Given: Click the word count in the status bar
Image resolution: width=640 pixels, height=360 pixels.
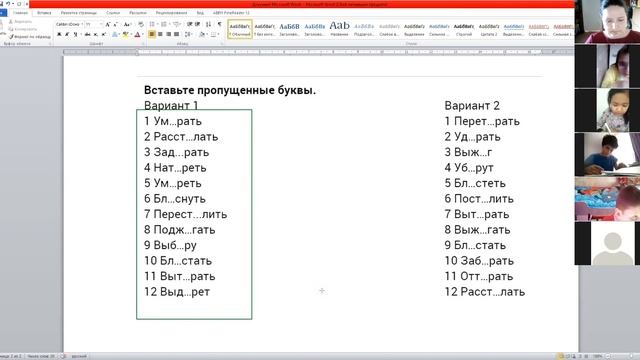Looking at the screenshot, I should (x=41, y=356).
